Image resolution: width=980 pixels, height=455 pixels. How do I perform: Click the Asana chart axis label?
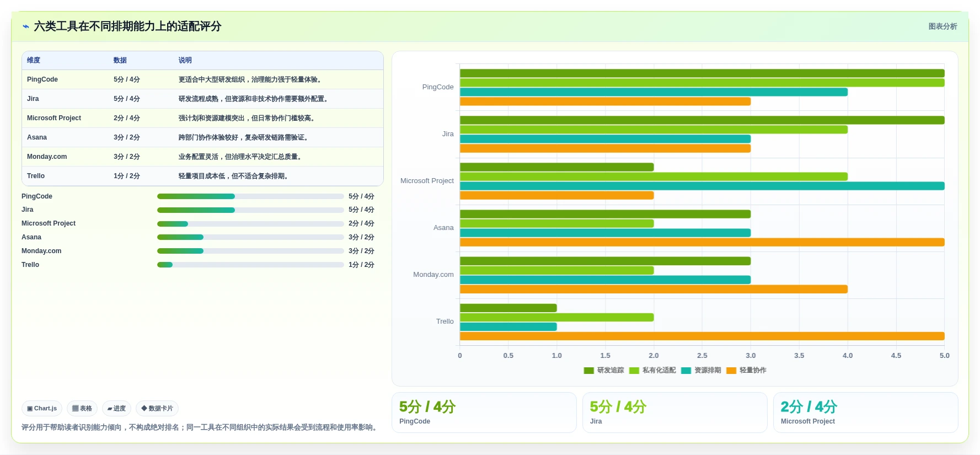coord(443,228)
